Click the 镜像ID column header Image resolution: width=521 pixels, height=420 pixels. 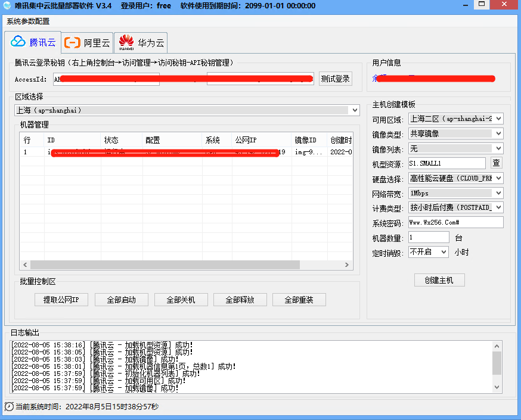click(309, 140)
